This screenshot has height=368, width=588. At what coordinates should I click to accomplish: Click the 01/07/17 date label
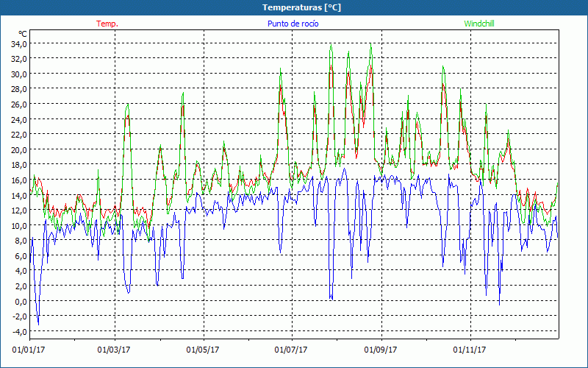tap(291, 350)
